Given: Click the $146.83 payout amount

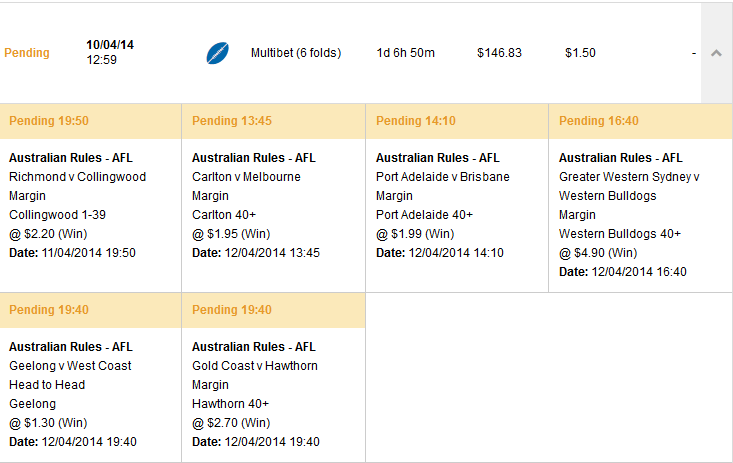Looking at the screenshot, I should click(499, 53).
